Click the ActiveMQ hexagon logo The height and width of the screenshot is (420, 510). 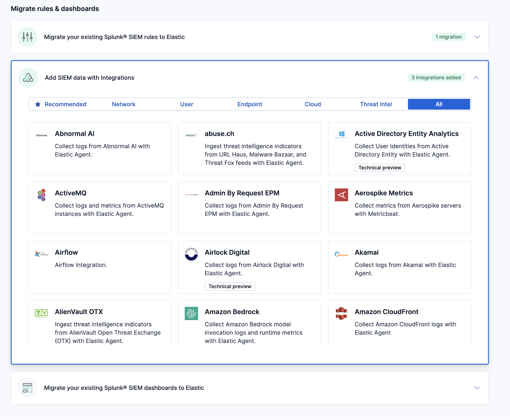click(41, 194)
